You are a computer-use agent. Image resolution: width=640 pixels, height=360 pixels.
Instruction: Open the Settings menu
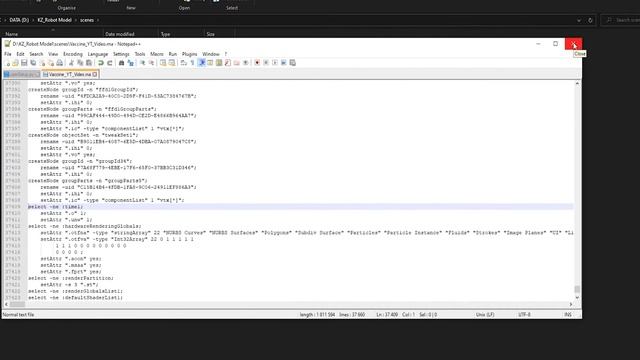coord(121,54)
